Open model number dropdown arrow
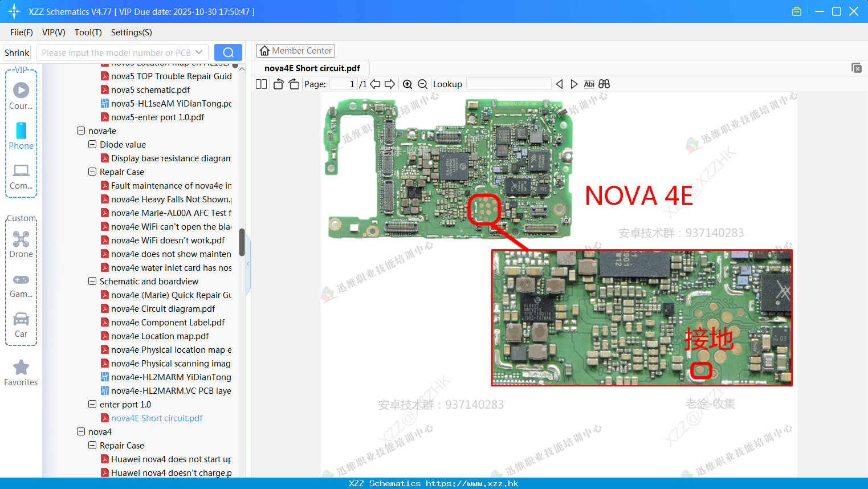Viewport: 868px width, 489px height. [199, 52]
